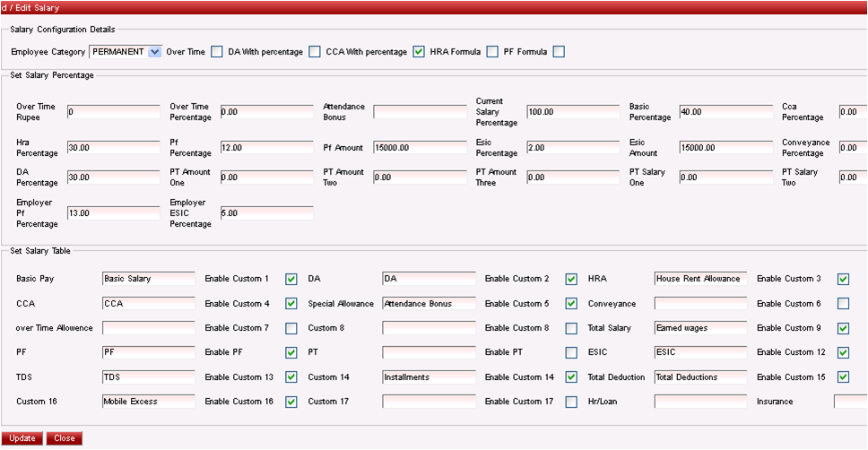Open the Employee Category dropdown

(154, 52)
